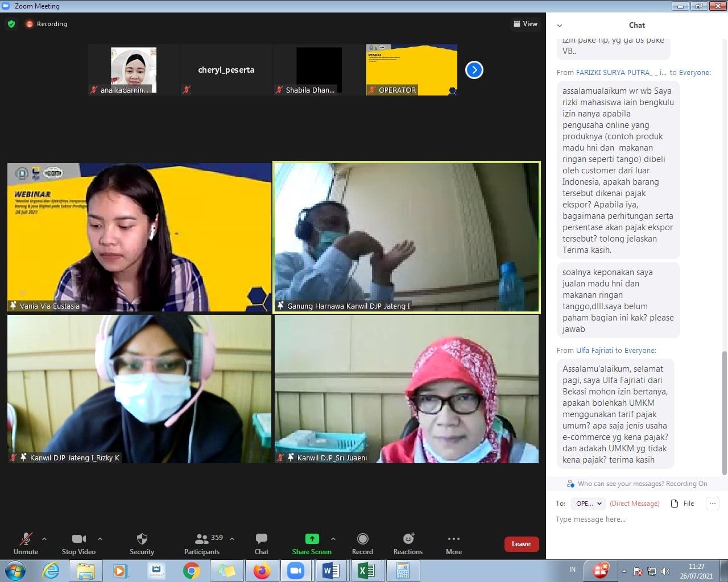Open the Participants list panel
This screenshot has width=728, height=582.
tap(202, 543)
